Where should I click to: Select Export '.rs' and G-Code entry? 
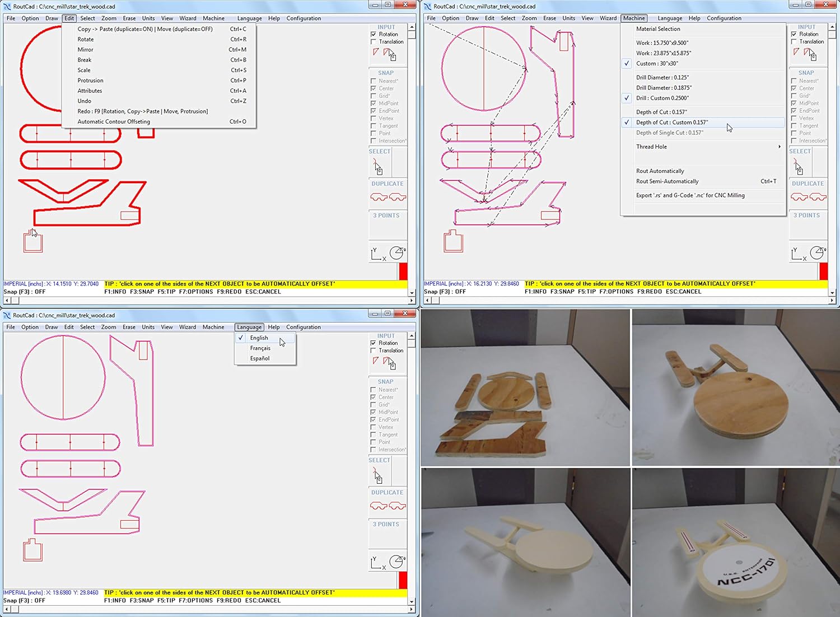(x=703, y=195)
